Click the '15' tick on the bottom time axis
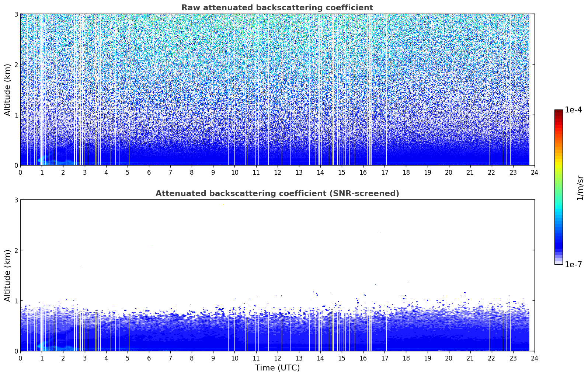This screenshot has height=376, width=588. tap(342, 358)
